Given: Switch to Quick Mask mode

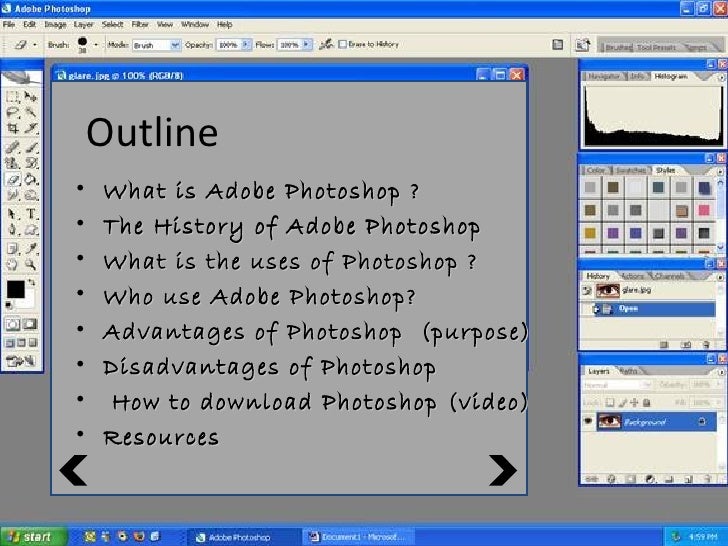Looking at the screenshot, I should (30, 324).
